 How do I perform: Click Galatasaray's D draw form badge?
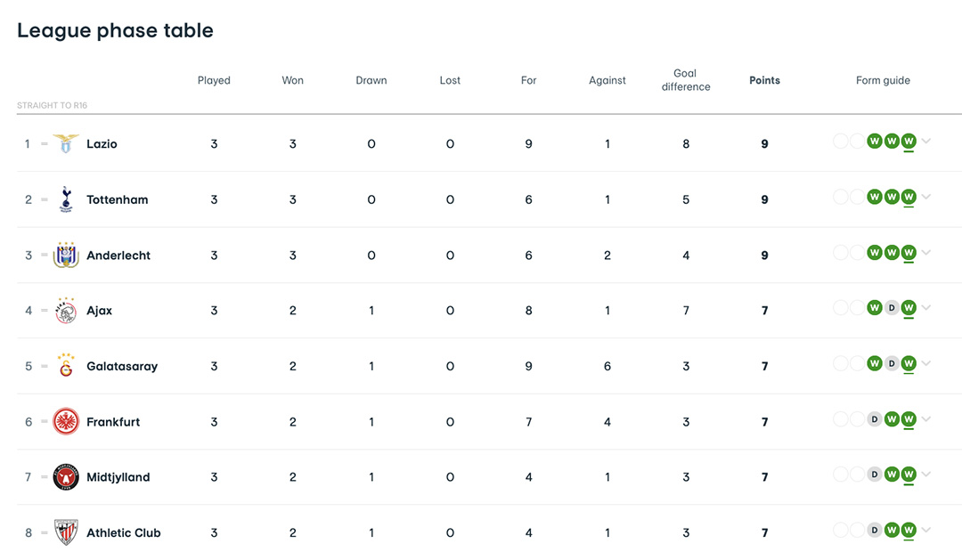point(892,364)
